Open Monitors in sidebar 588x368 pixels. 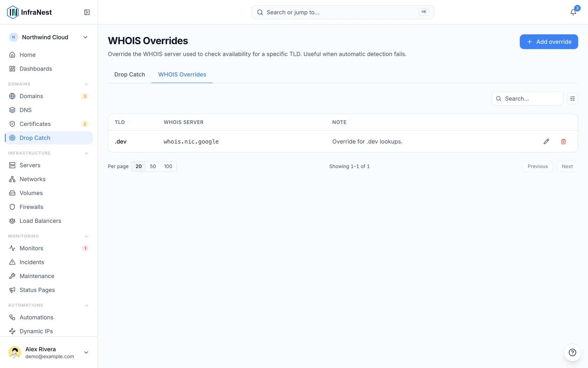49,248
